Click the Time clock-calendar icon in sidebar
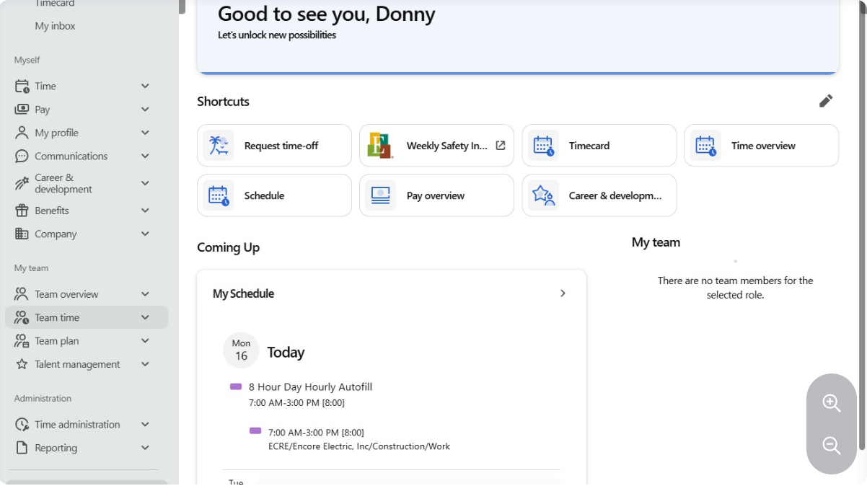 coord(22,86)
